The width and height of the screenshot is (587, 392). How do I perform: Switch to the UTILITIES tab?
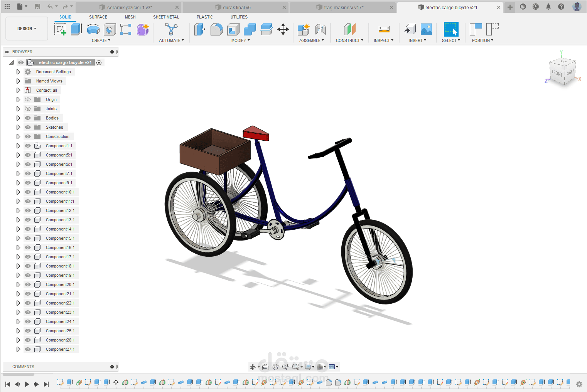pyautogui.click(x=239, y=17)
